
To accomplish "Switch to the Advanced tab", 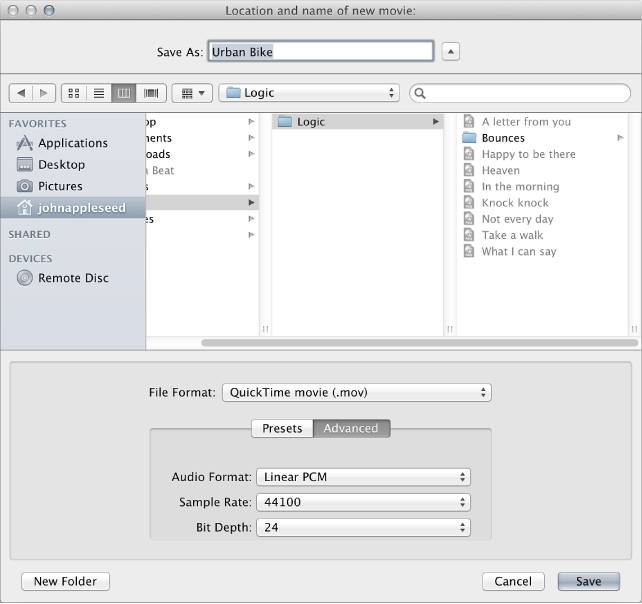I will (x=351, y=428).
